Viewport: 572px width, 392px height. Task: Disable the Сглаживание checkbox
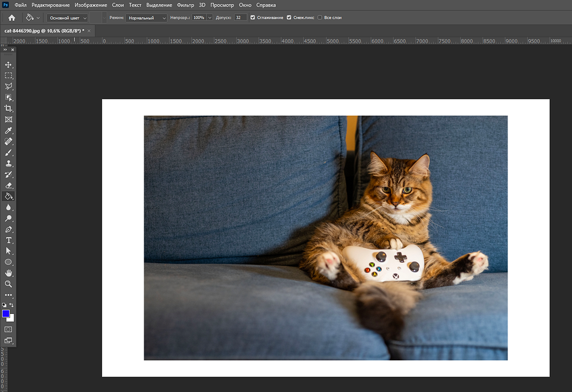point(253,18)
